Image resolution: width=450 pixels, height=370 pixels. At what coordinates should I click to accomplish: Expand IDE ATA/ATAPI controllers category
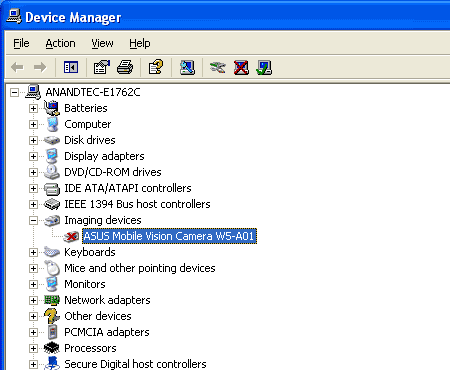pyautogui.click(x=33, y=188)
